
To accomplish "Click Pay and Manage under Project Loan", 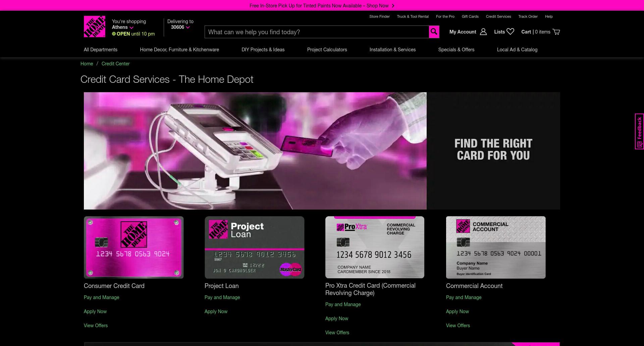I will tap(222, 297).
